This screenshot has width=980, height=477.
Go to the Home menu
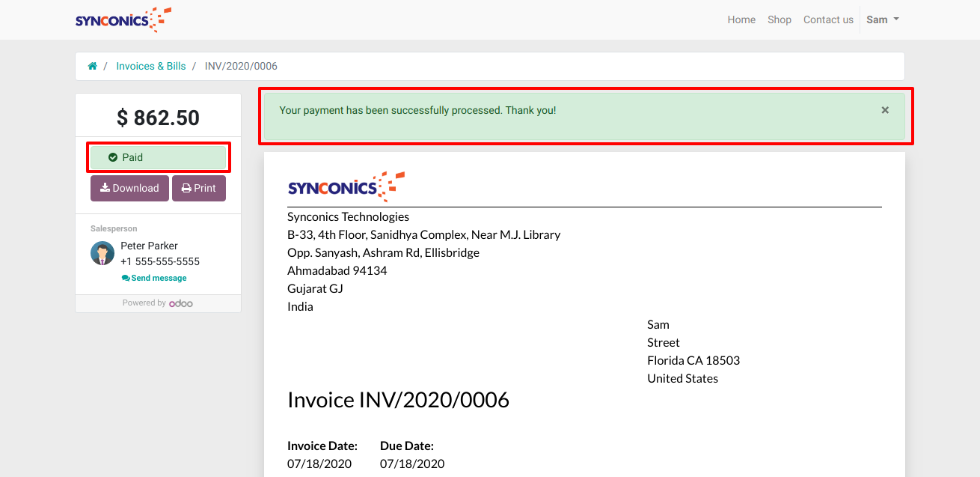point(741,19)
